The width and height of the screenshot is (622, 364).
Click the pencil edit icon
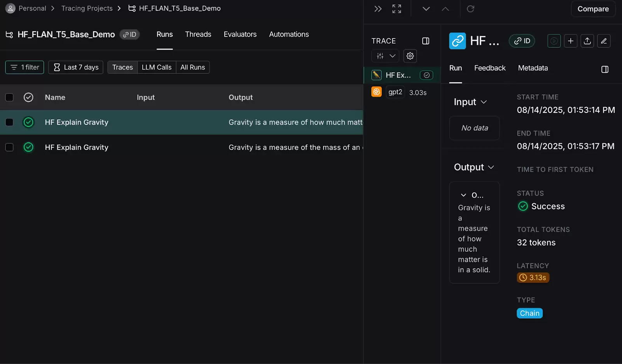[604, 41]
